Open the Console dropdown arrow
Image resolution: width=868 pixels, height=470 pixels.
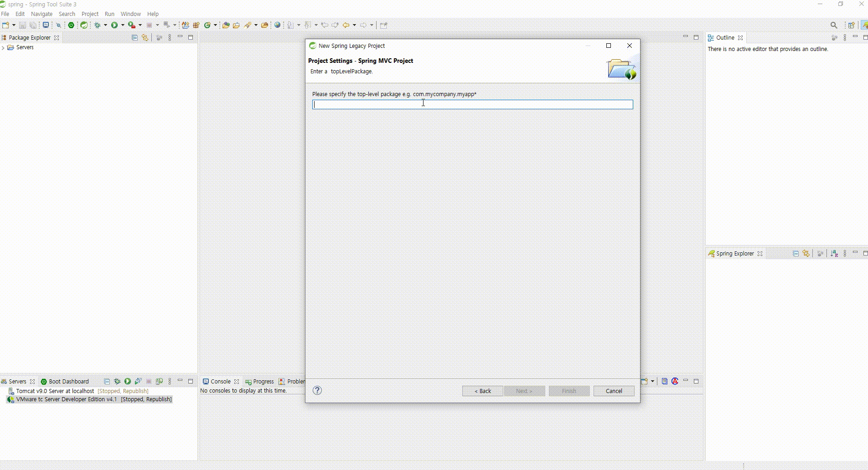(x=652, y=381)
